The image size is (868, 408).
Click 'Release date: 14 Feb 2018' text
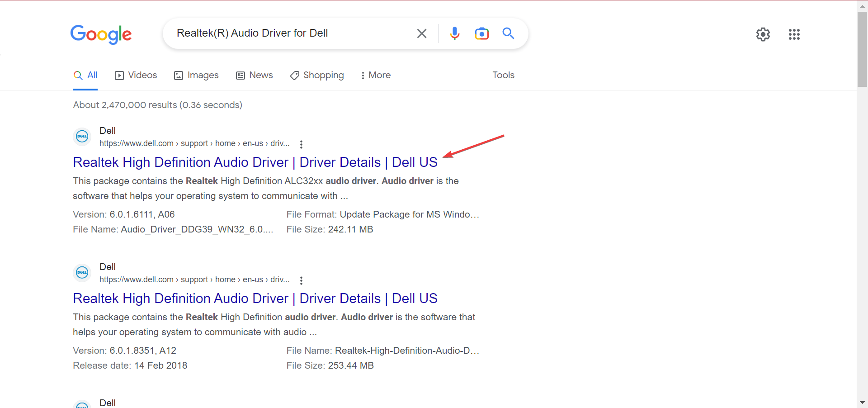click(130, 365)
